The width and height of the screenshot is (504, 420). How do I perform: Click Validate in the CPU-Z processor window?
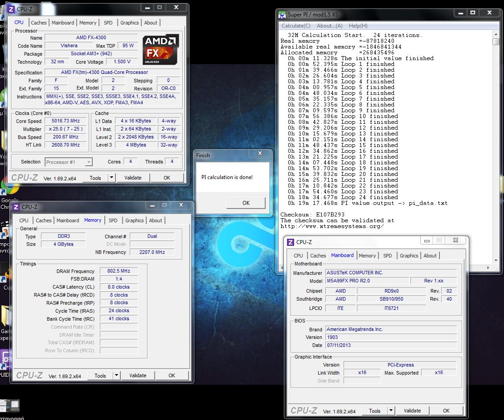click(x=133, y=178)
